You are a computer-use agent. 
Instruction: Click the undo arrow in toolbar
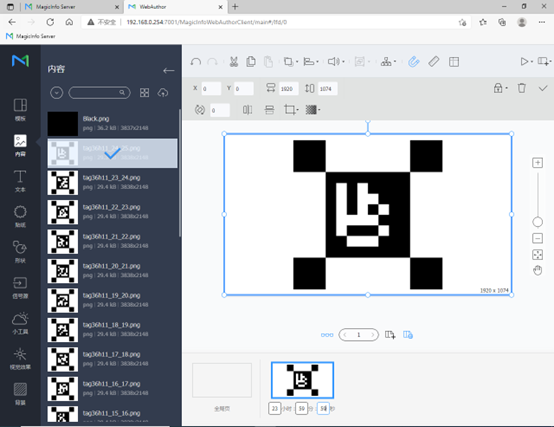point(196,62)
